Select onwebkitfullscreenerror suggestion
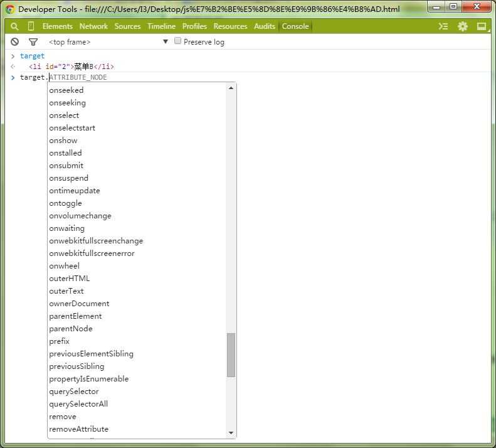The width and height of the screenshot is (496, 448). pyautogui.click(x=92, y=253)
